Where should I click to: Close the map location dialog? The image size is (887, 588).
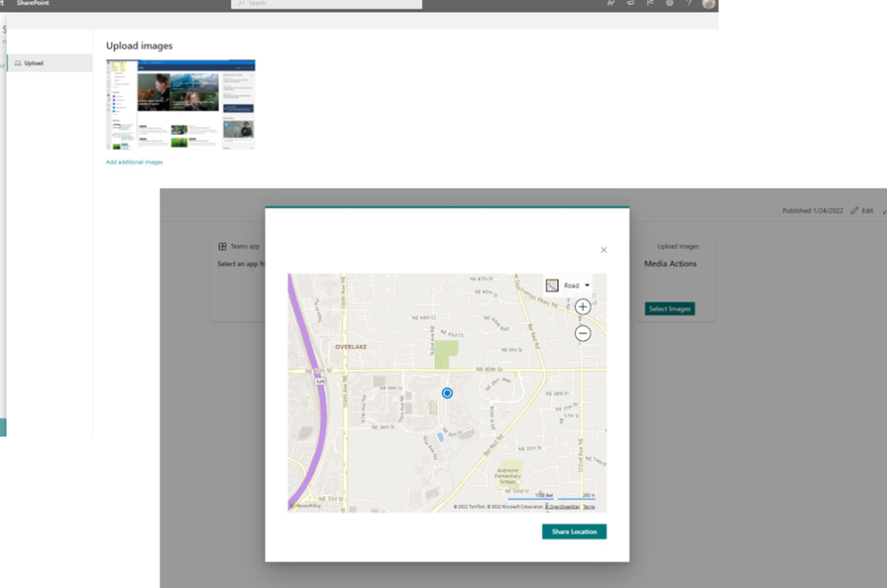(x=604, y=250)
